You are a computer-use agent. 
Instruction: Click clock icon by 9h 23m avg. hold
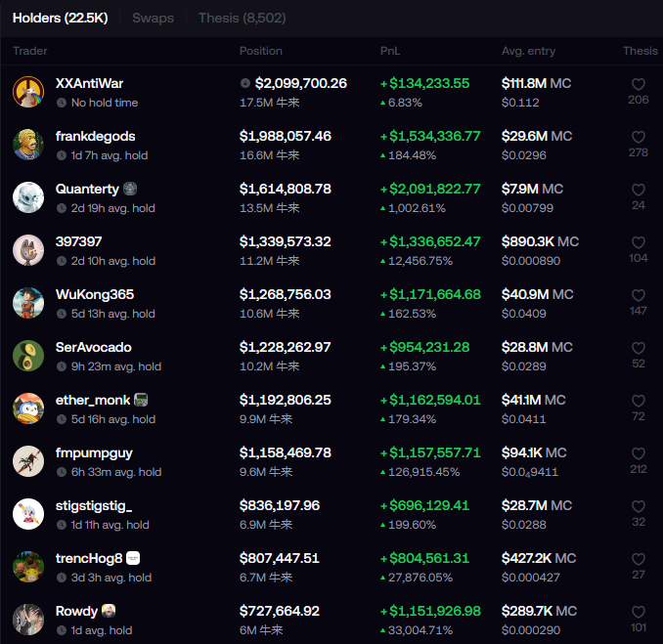(x=62, y=366)
